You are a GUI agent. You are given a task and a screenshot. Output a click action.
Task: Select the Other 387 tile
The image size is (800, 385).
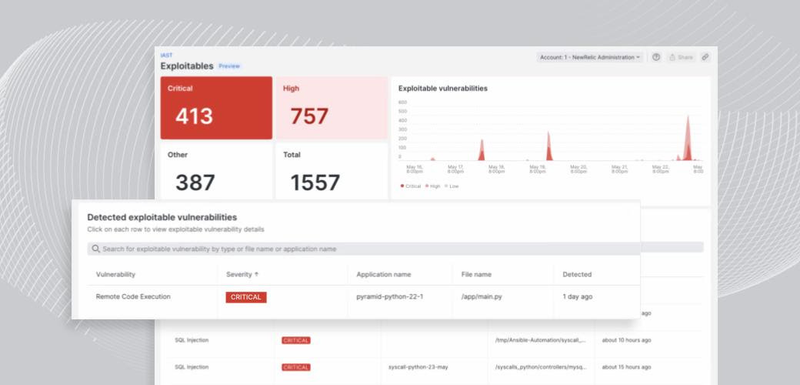pyautogui.click(x=216, y=171)
